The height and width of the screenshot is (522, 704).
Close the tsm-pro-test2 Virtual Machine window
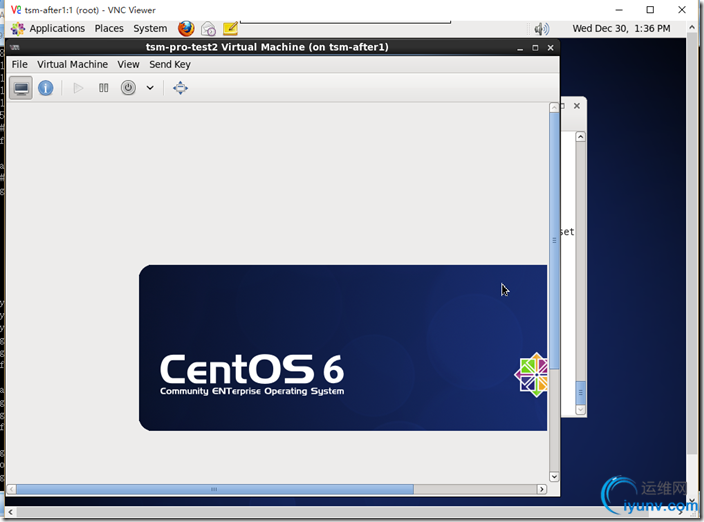(550, 48)
